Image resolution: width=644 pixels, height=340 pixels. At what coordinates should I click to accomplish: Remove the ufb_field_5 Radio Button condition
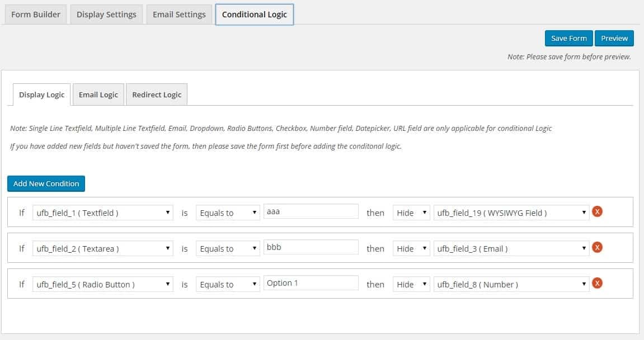(x=597, y=284)
